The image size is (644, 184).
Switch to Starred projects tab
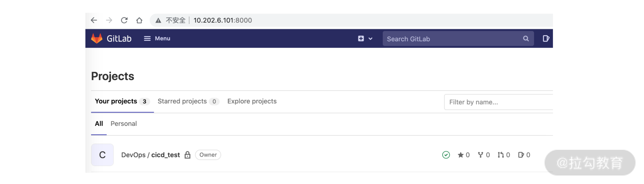click(188, 101)
